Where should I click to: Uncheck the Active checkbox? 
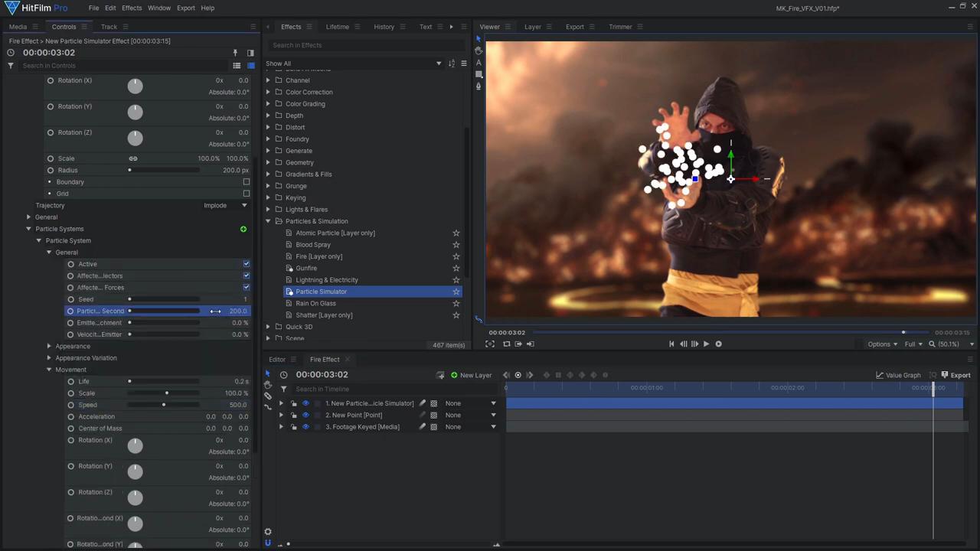[x=247, y=264]
